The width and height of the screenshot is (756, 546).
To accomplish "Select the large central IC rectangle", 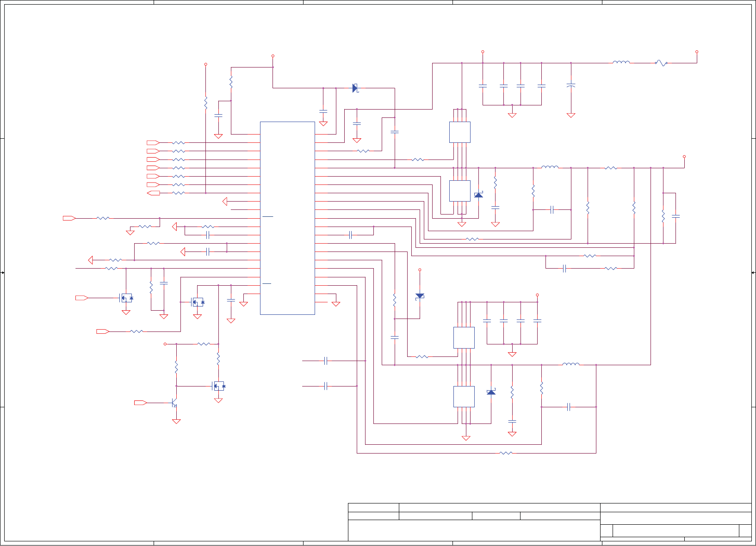I will [x=287, y=218].
